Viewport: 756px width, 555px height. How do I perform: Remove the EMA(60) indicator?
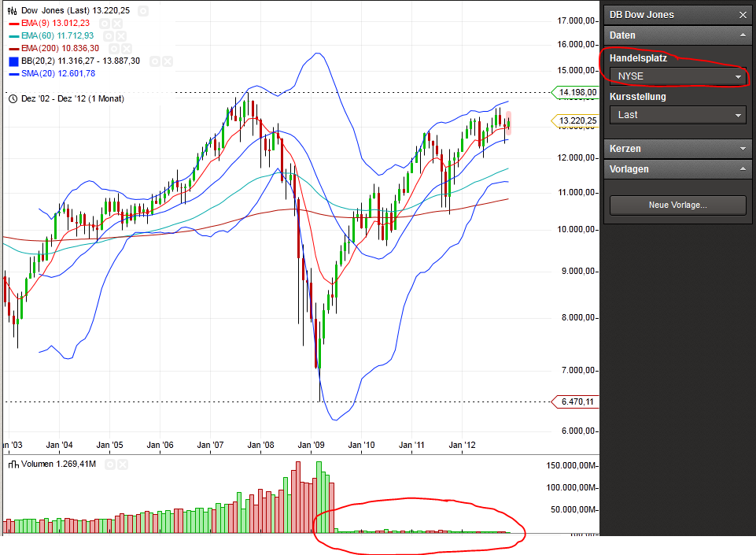coord(123,36)
